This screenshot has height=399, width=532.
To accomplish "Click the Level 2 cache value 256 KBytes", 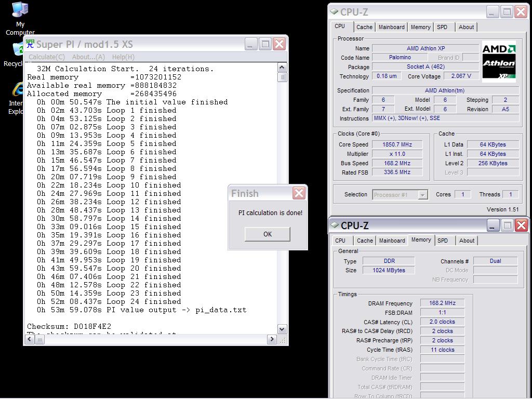I will (493, 163).
